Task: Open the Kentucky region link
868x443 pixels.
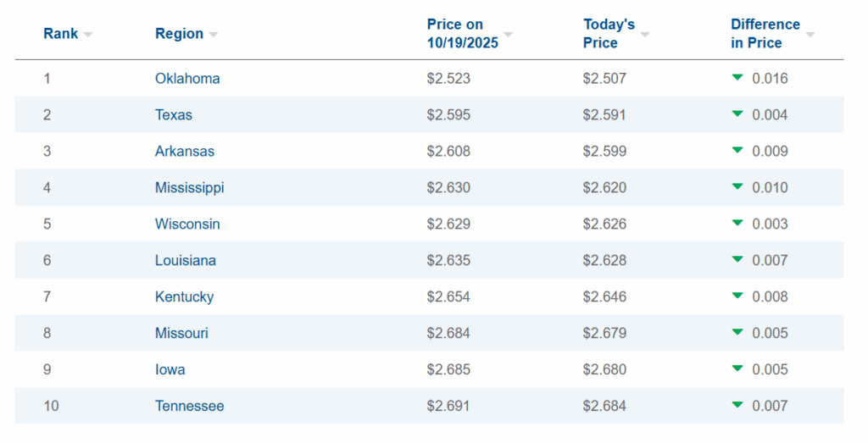Action: point(184,297)
